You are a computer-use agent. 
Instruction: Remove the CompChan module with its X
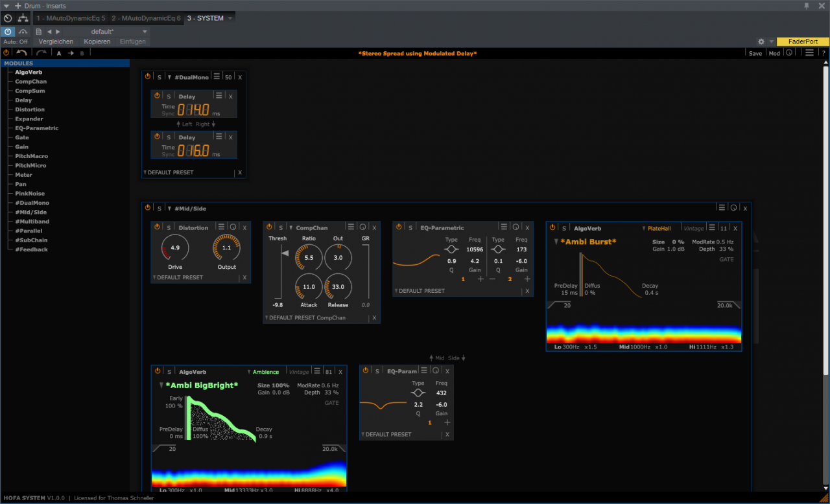374,227
